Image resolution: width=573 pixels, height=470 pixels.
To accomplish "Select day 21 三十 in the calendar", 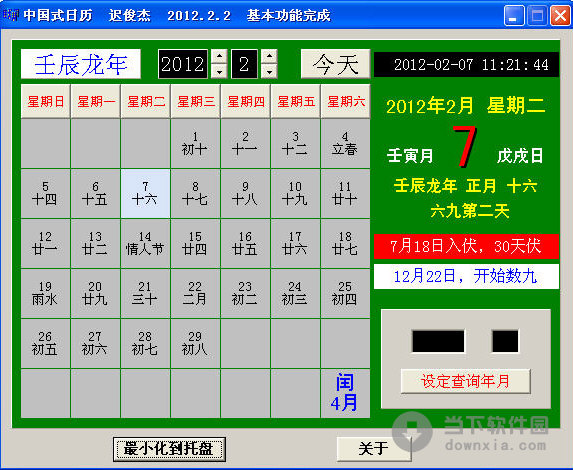I will coord(145,294).
